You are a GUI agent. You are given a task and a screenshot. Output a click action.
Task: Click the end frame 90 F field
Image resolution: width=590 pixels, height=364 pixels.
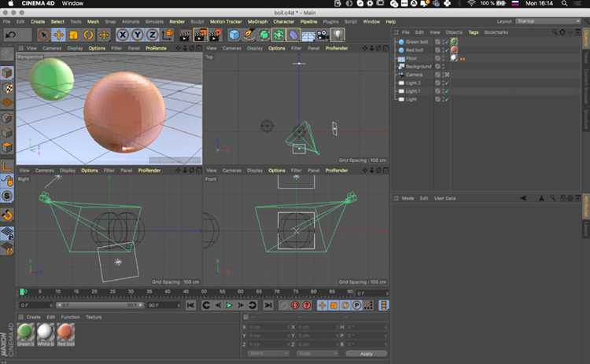[164, 305]
